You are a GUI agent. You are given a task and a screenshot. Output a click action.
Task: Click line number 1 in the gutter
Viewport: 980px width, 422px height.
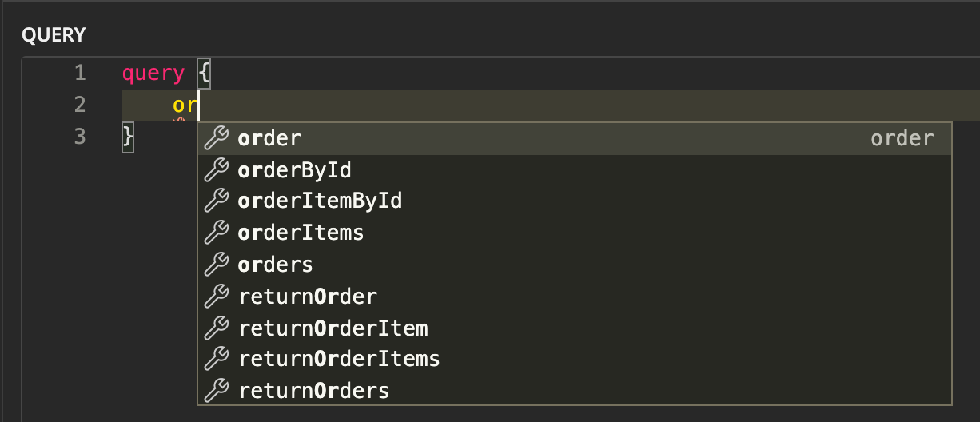79,74
